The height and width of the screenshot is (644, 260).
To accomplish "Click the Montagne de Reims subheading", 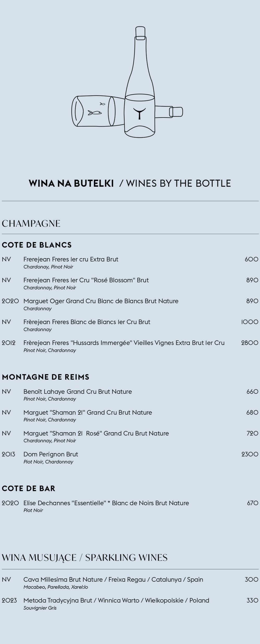I will [x=45, y=377].
